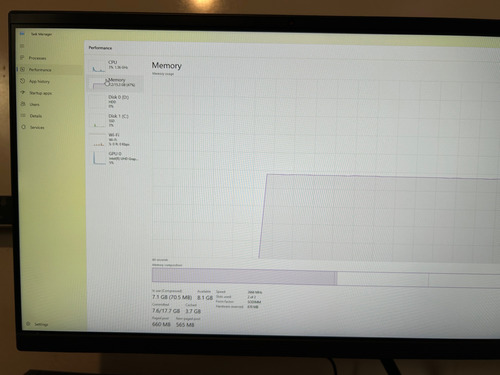
Task: Open the Services gear icon
Action: point(23,127)
